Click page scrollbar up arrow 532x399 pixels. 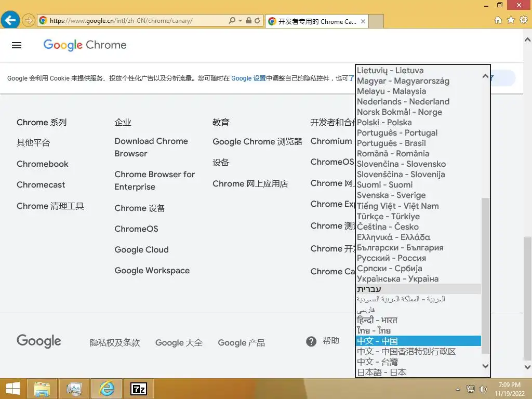tap(528, 39)
